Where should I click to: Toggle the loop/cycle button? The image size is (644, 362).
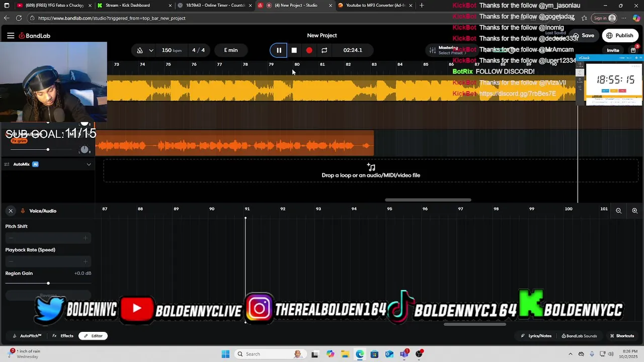tap(325, 50)
